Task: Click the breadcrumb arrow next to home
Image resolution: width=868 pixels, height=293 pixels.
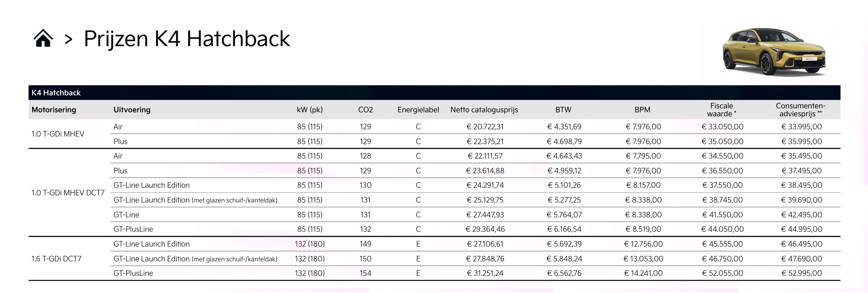Action: pyautogui.click(x=68, y=39)
